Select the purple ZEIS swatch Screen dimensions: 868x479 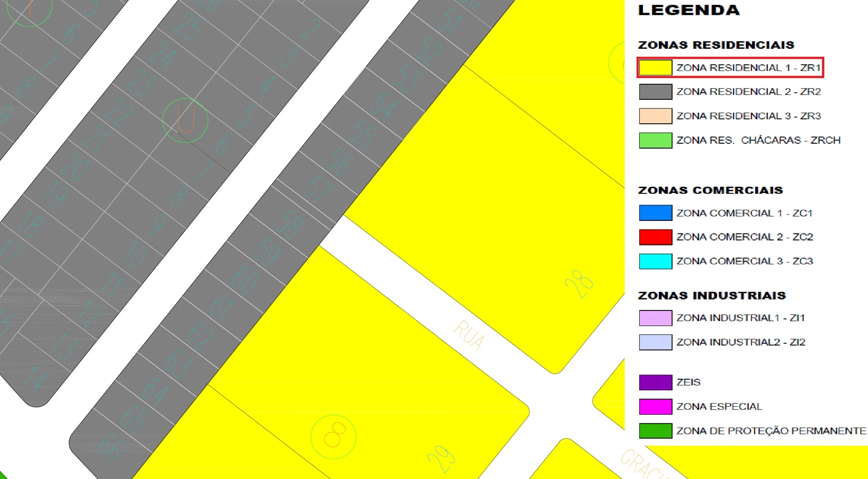click(x=655, y=382)
